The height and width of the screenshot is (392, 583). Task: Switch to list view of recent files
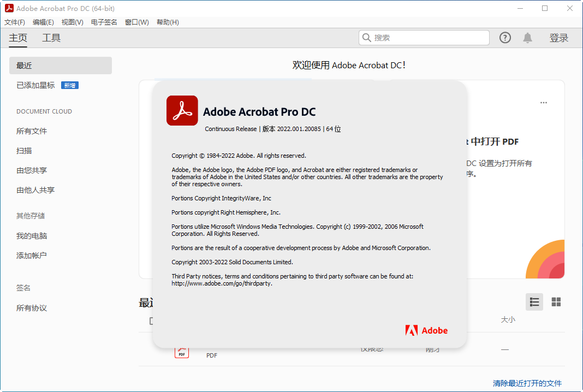(x=534, y=302)
